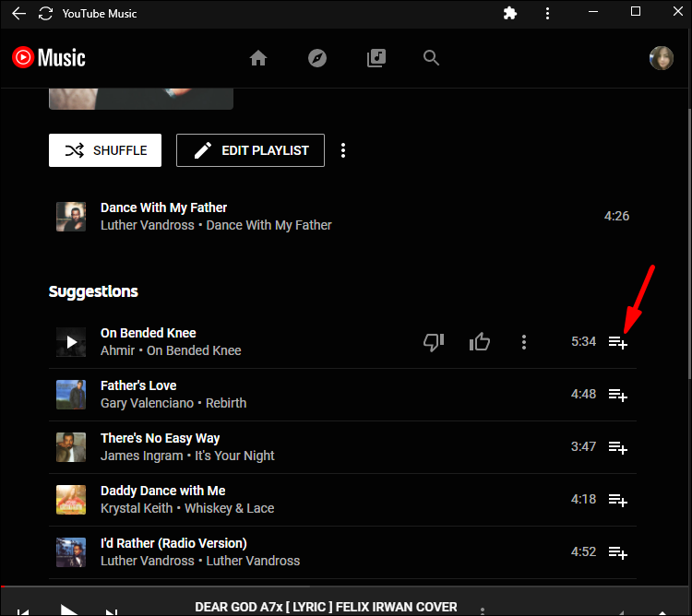
Task: Click There's No Easy Way thumbnail
Action: tap(71, 446)
